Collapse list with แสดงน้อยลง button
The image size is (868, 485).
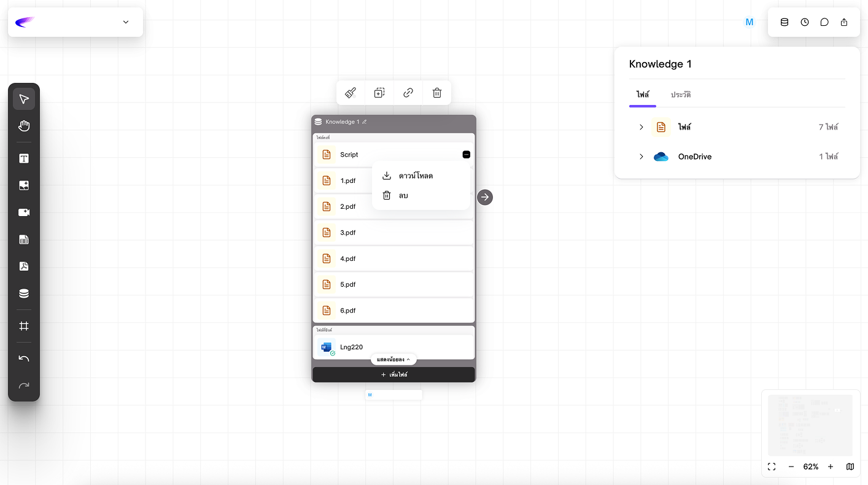pyautogui.click(x=393, y=359)
